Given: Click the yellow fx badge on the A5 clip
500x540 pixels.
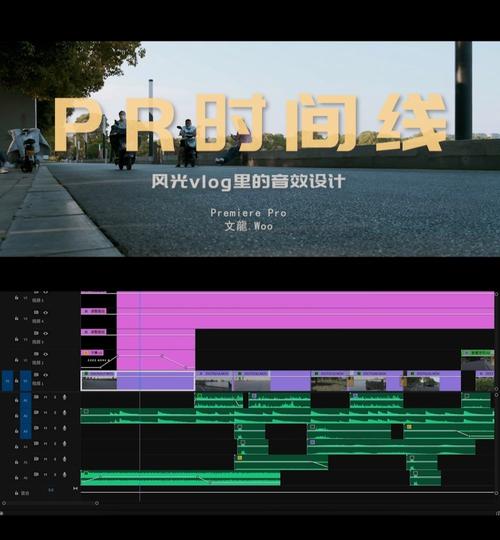Looking at the screenshot, I should [240, 458].
